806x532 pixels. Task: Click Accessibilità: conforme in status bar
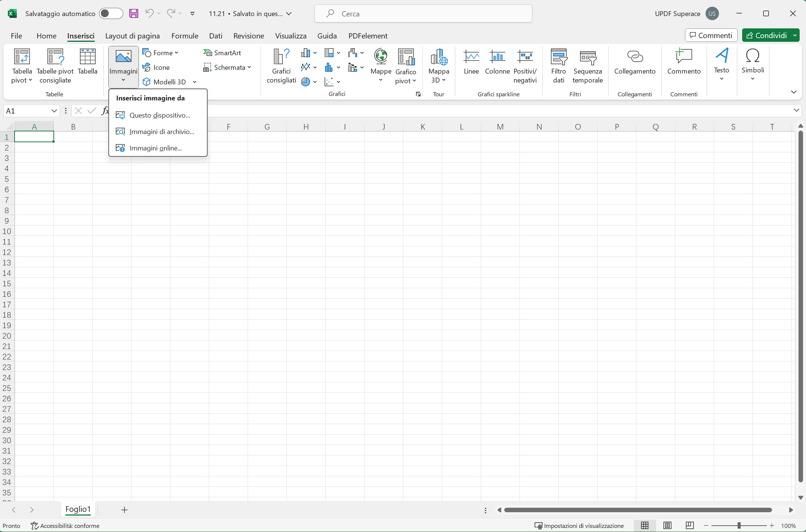tap(65, 526)
